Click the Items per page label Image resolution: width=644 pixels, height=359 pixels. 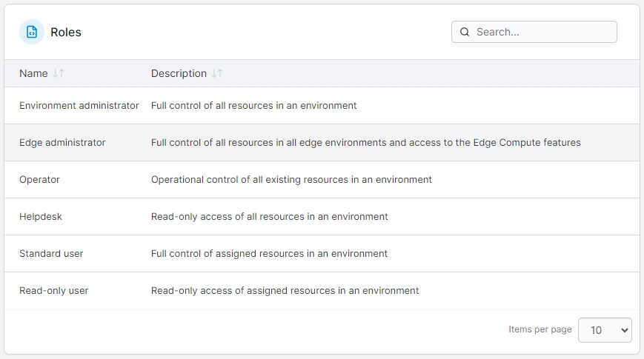coord(540,329)
